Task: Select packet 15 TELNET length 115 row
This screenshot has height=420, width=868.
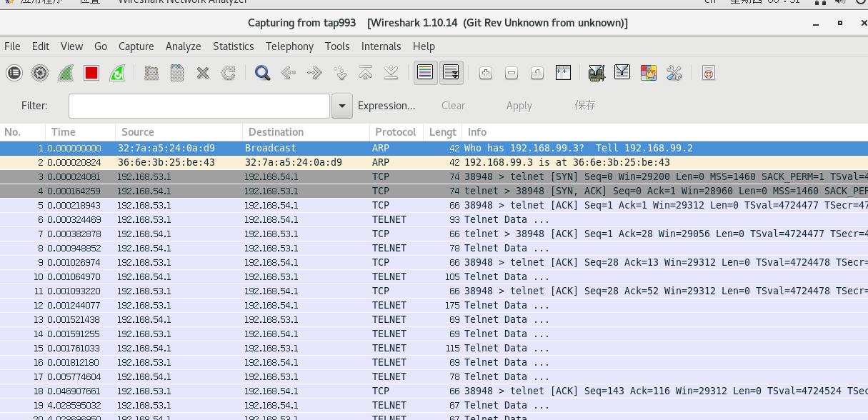Action: pyautogui.click(x=434, y=348)
